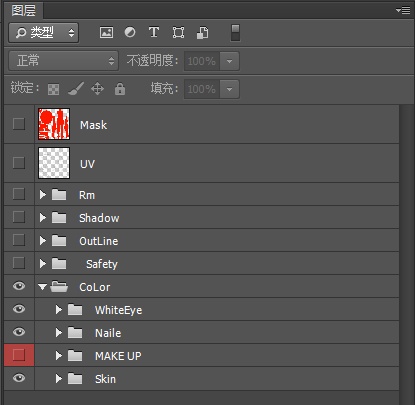Filter layers by pixel layer icon
The height and width of the screenshot is (405, 415).
pos(106,32)
